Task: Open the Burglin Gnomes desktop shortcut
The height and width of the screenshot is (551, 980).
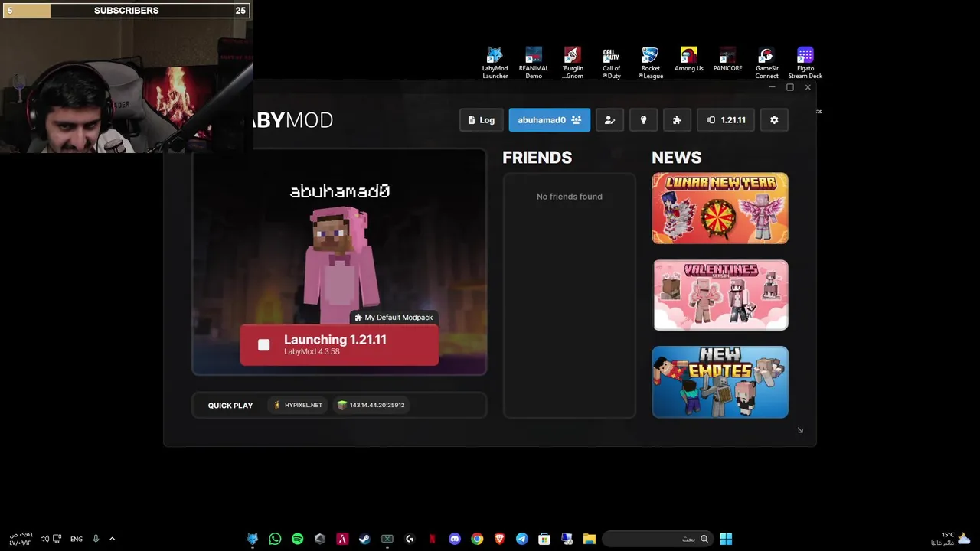Action: pyautogui.click(x=573, y=63)
